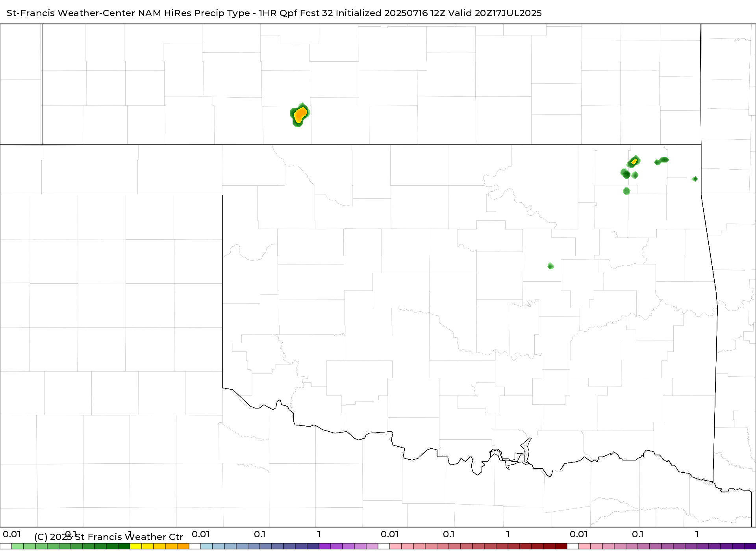Click the '0.01' label above the blue legend scale
Viewport: 756px width, 551px height.
click(200, 534)
